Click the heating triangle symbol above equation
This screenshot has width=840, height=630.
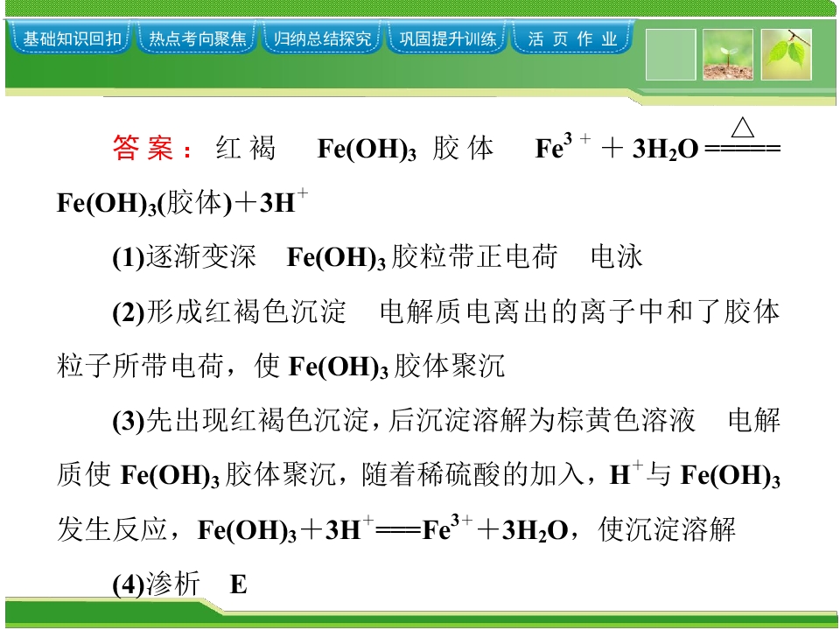pos(743,128)
